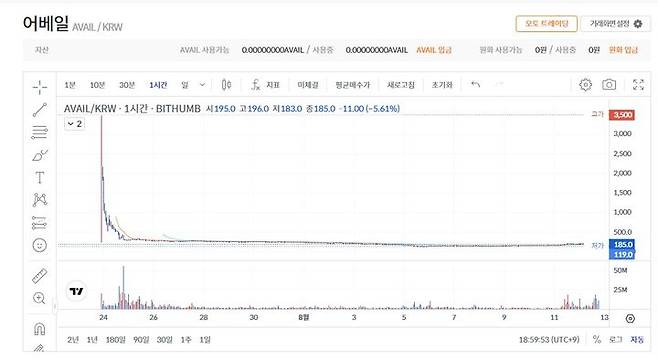
Task: Toggle the magnet snap mode
Action: [39, 329]
